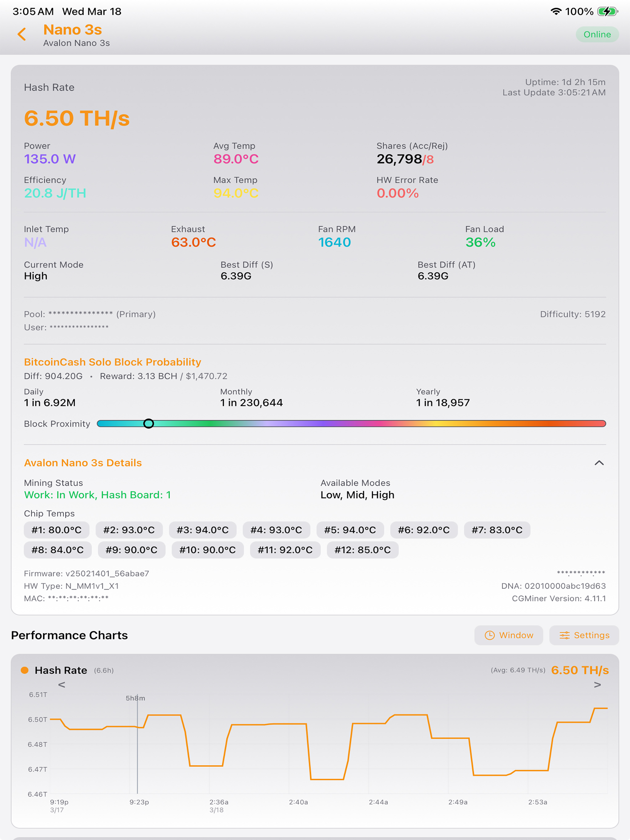Image resolution: width=630 pixels, height=840 pixels.
Task: Tap the HW Type N_MM1v1_X1 line
Action: click(x=71, y=586)
